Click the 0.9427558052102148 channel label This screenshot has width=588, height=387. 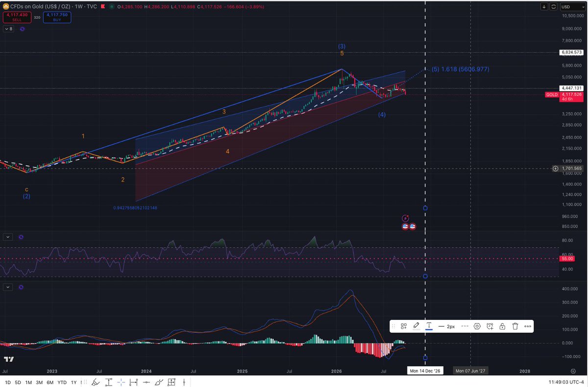tap(135, 208)
